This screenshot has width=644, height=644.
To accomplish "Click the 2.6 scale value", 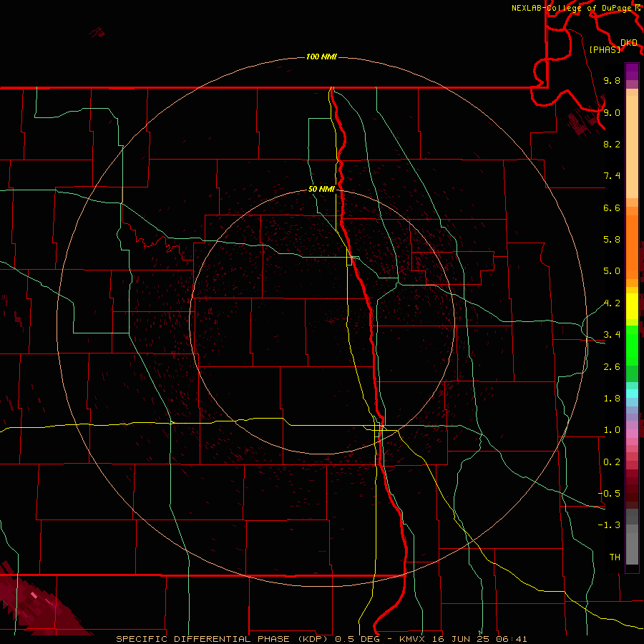I will 612,367.
